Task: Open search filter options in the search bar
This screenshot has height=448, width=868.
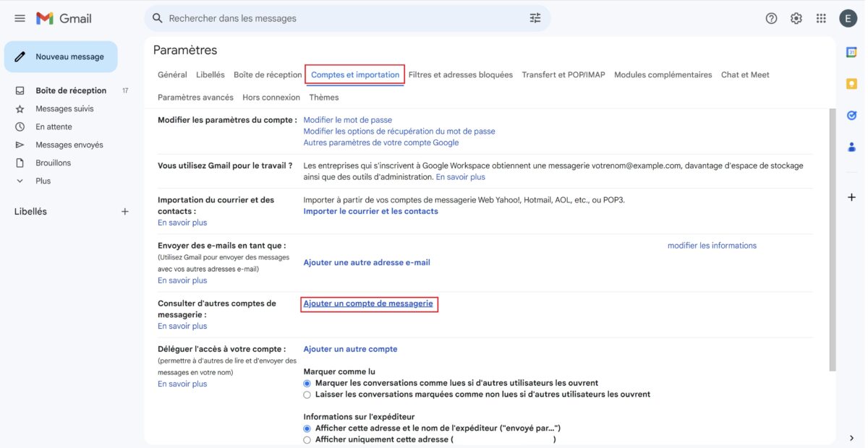Action: 535,17
